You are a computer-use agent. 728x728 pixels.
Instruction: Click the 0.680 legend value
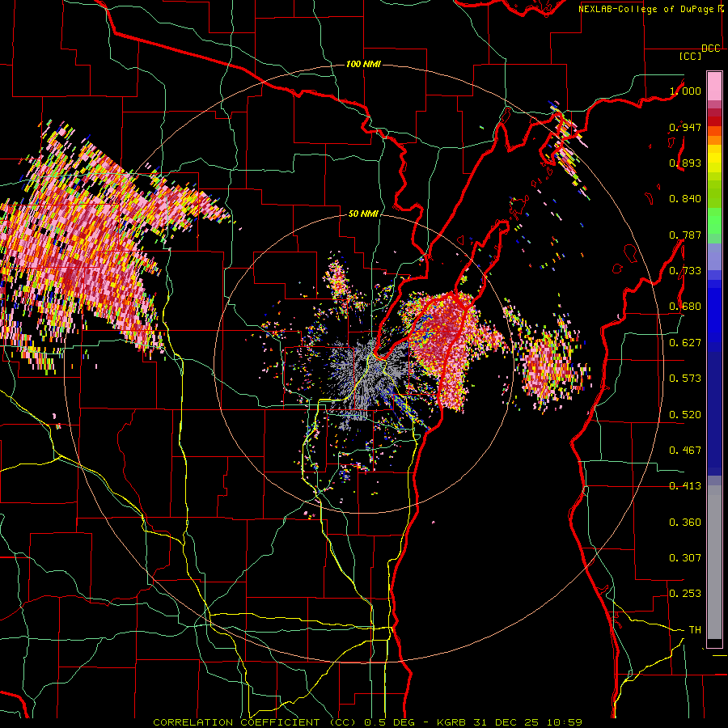tap(685, 307)
